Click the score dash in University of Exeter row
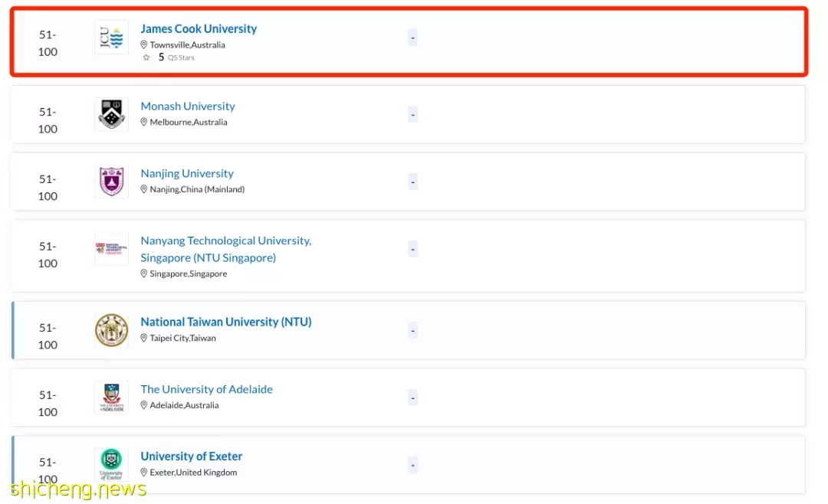Screen dimensions: 828x504 (x=413, y=465)
